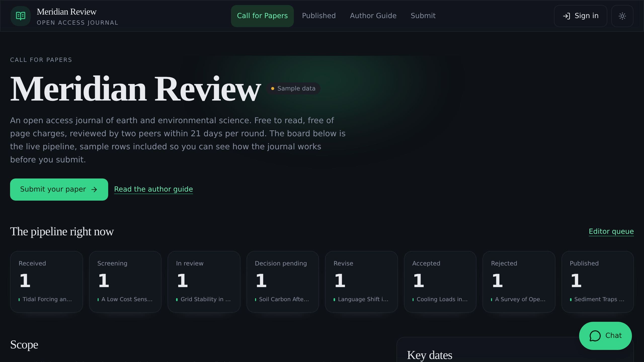
Task: Select the Submit nav item
Action: click(423, 16)
